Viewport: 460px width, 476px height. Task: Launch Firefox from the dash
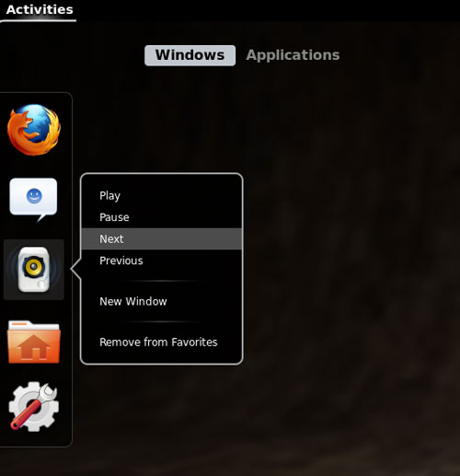tap(34, 130)
